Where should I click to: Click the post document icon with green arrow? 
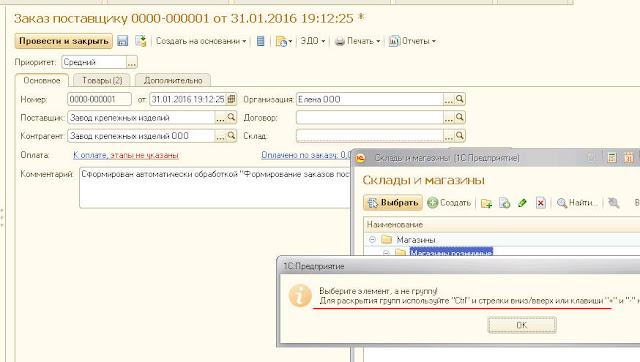[141, 41]
